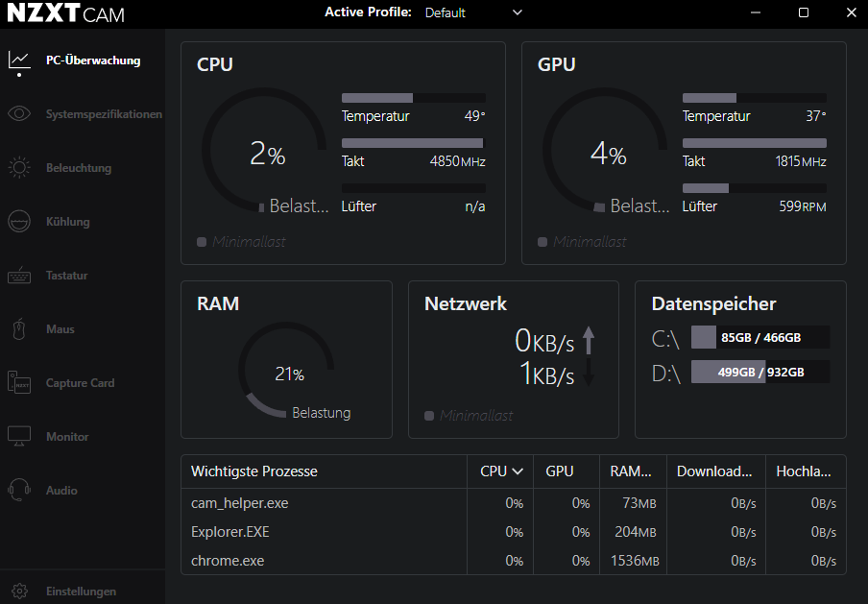Image resolution: width=868 pixels, height=604 pixels.
Task: Click the Maus mouse icon
Action: click(x=19, y=328)
